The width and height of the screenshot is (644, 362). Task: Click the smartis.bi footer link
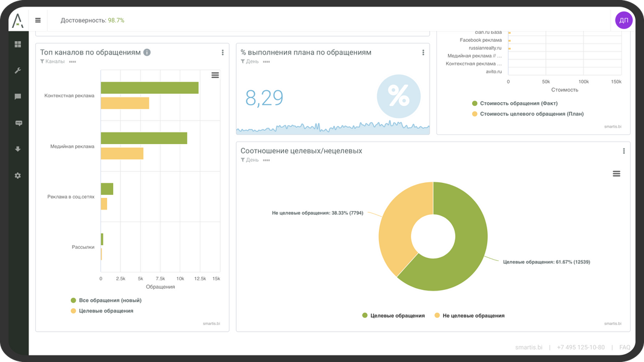(528, 347)
